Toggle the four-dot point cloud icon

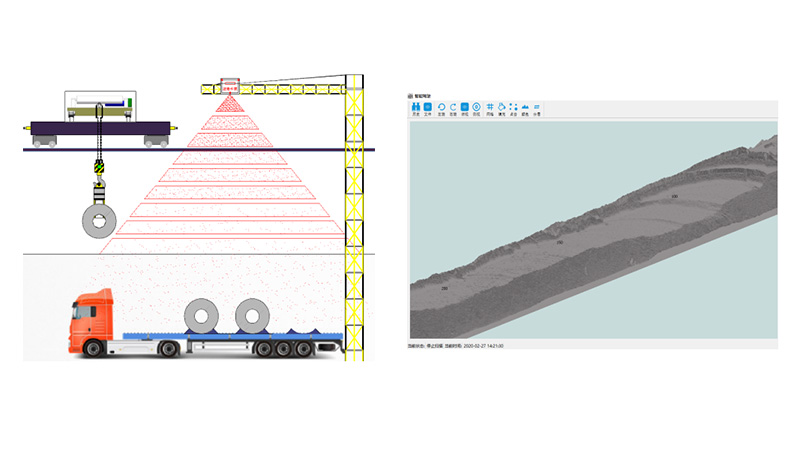click(x=514, y=108)
